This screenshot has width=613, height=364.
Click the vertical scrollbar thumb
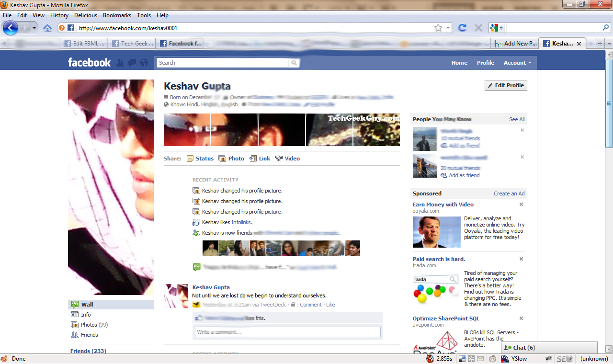click(x=609, y=102)
